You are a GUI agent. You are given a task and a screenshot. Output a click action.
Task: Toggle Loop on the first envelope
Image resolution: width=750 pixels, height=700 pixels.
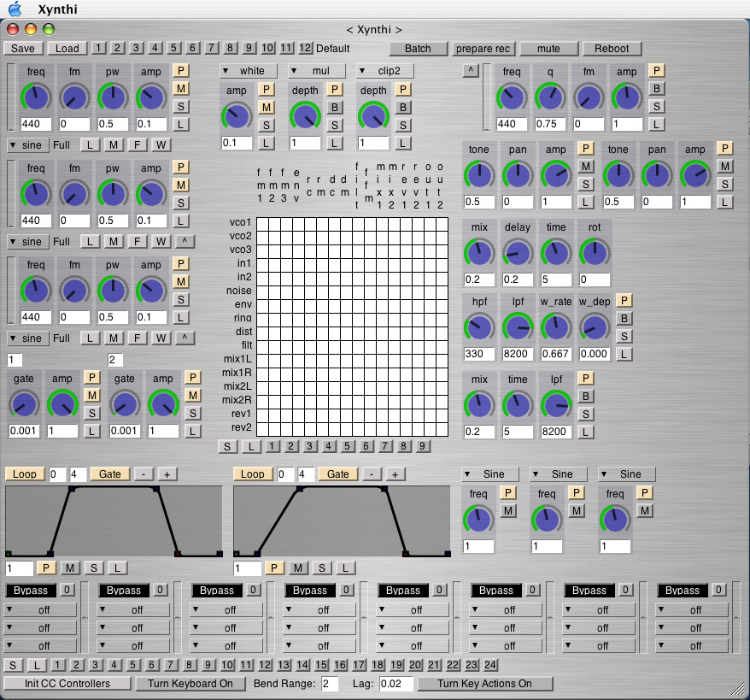point(25,474)
